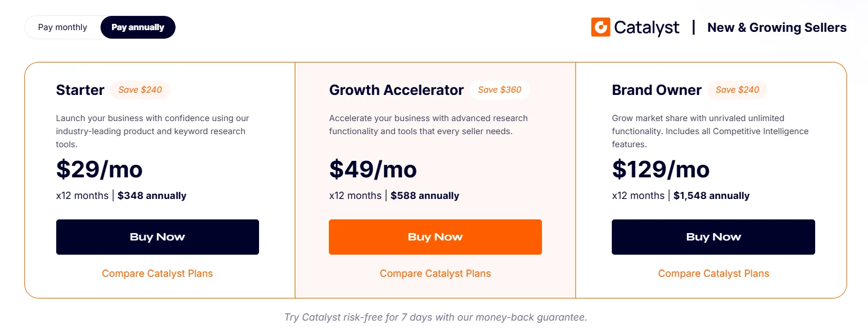Click the Growth Accelerator plan title
Image resolution: width=868 pixels, height=328 pixels.
click(396, 90)
